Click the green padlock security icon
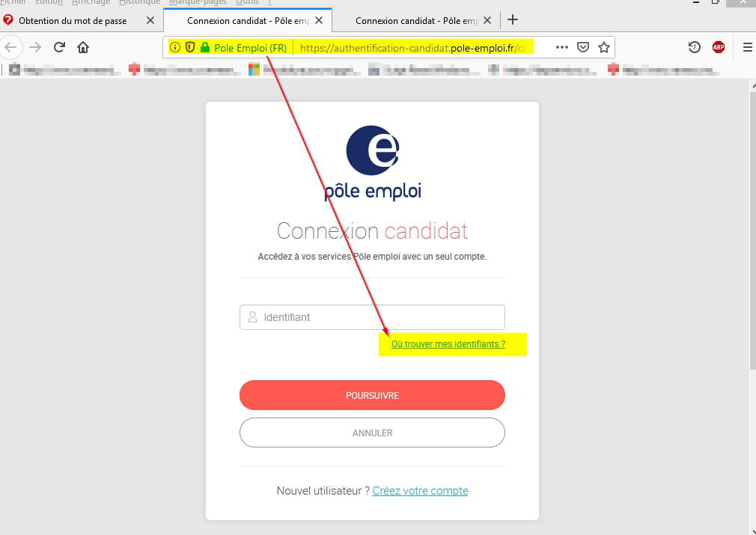 (x=205, y=47)
